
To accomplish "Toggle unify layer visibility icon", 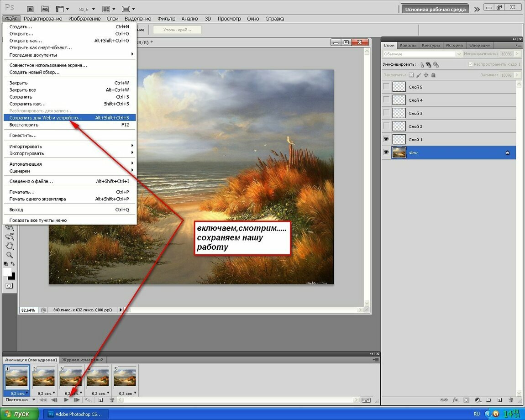I will (428, 64).
